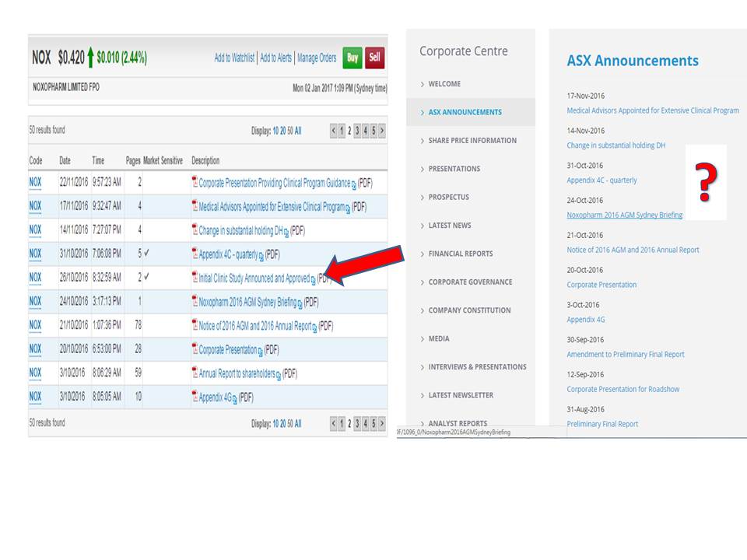
Task: Click Market Sensitive column header
Action: 163,160
